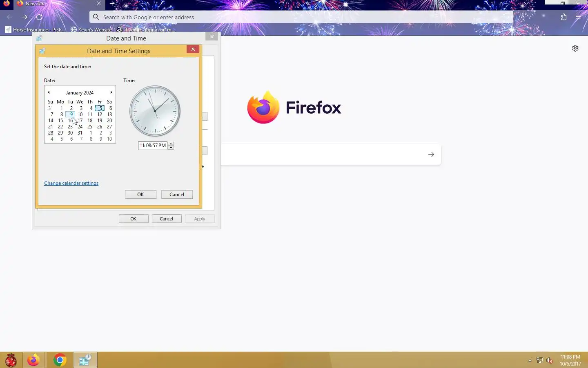Select January 5 in the calendar

(100, 108)
